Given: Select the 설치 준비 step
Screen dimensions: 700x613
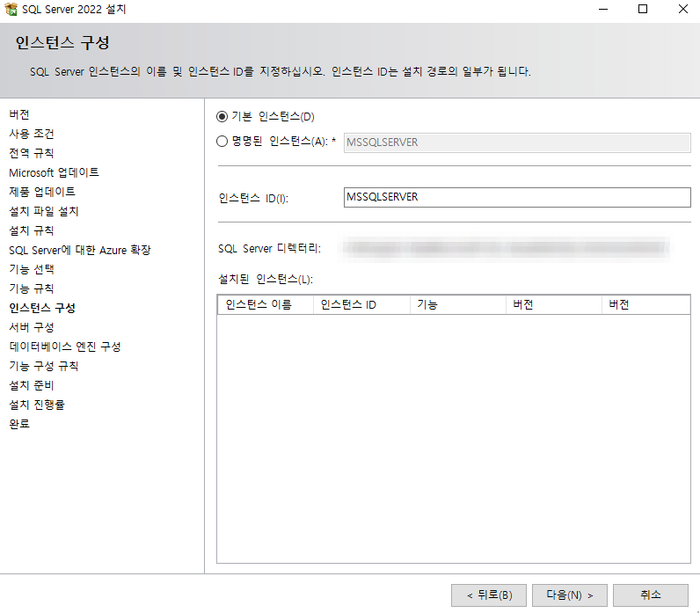Looking at the screenshot, I should (32, 385).
